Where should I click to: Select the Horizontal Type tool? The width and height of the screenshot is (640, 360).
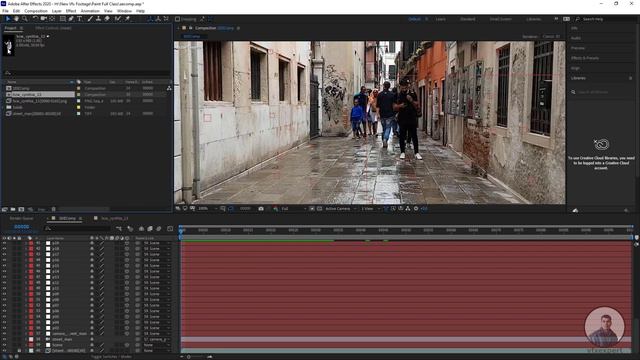coord(80,19)
